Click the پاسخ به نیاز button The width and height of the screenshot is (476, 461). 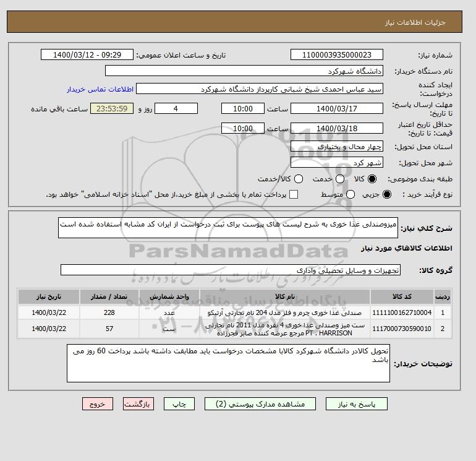click(x=357, y=404)
